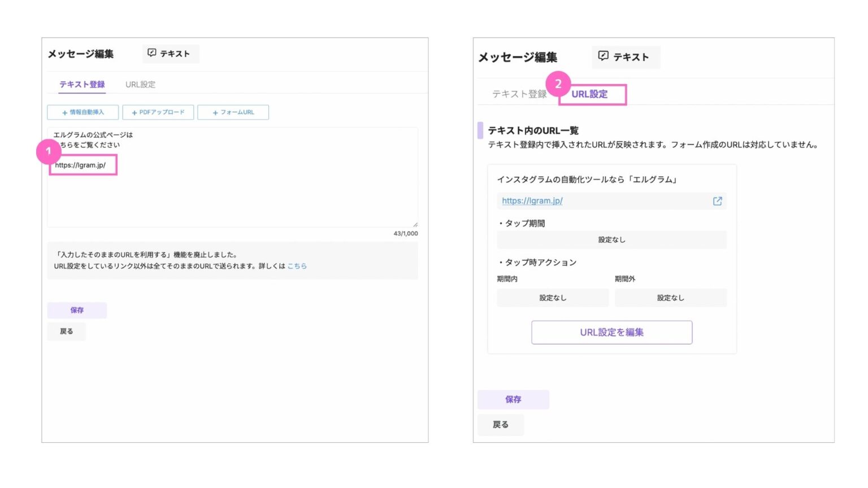Click textarea resize handle at bottom corner
The image size is (868, 488).
tap(415, 224)
